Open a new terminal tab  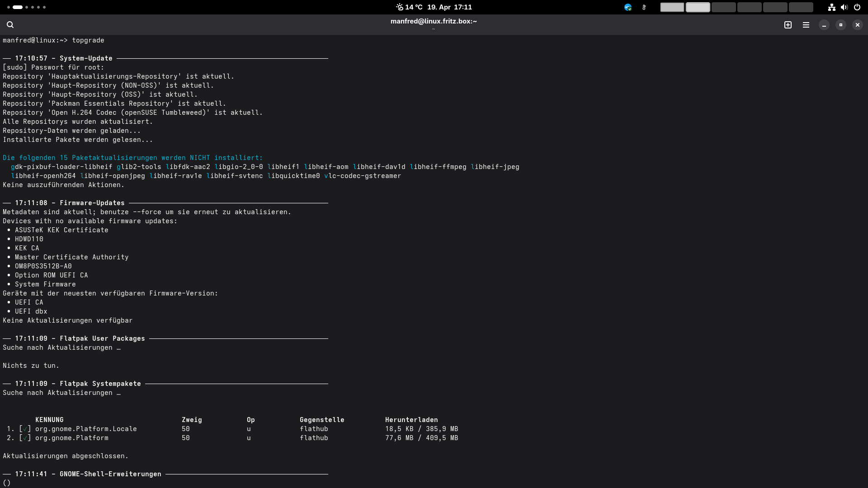(788, 25)
